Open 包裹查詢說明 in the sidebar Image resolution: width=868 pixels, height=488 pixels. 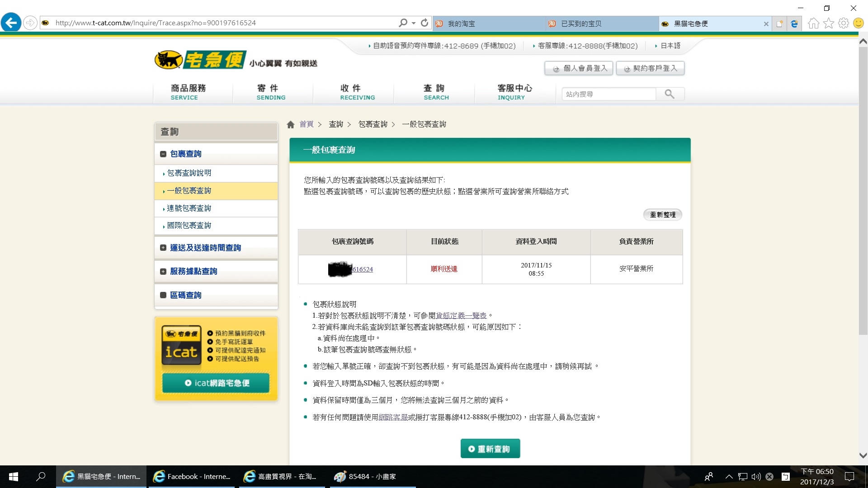click(189, 173)
